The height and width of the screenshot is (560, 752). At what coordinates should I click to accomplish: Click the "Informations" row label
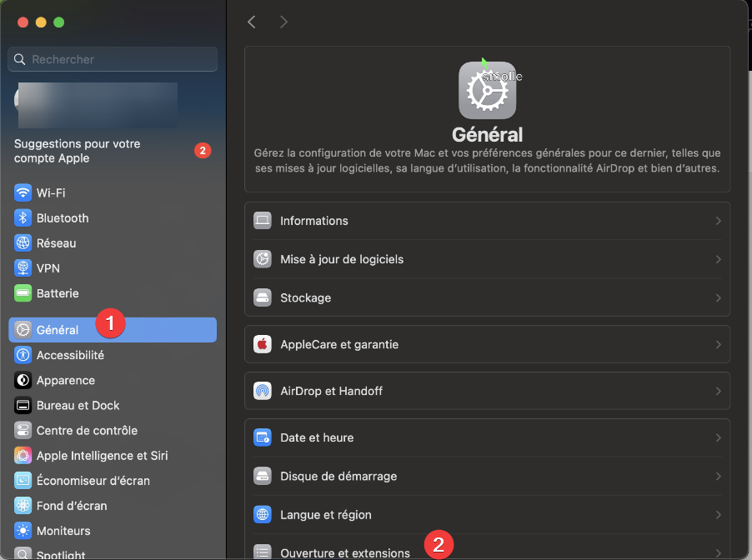pos(314,221)
